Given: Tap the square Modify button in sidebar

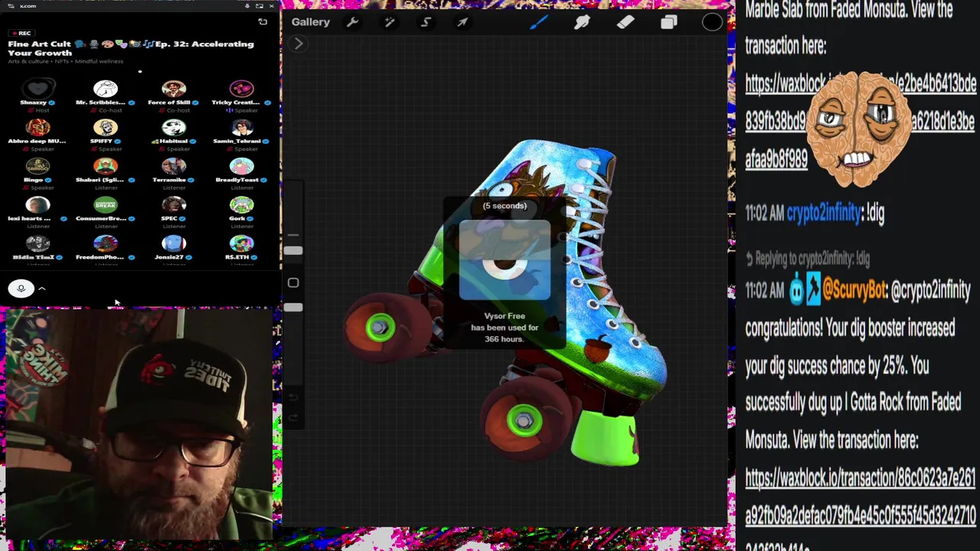Looking at the screenshot, I should click(292, 283).
